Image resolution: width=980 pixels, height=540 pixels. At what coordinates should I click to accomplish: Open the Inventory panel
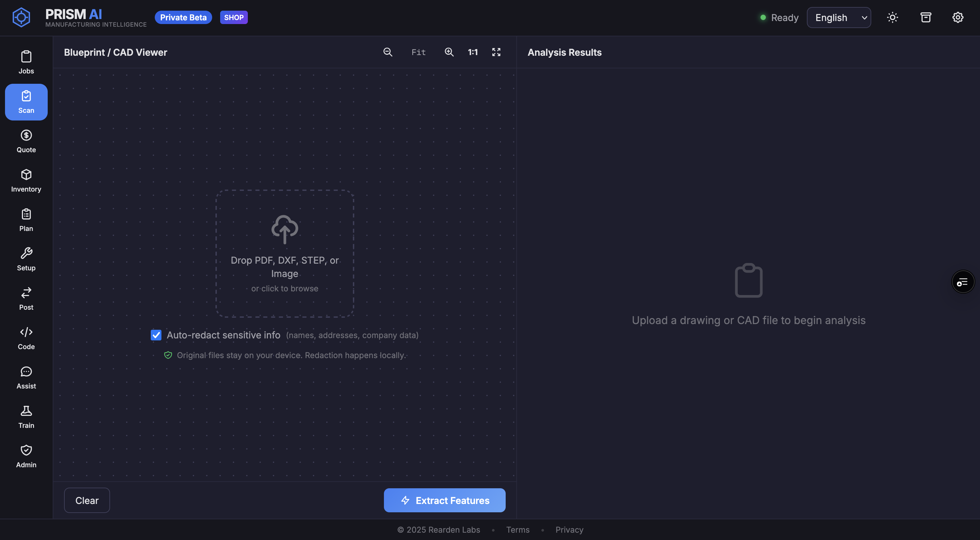(x=26, y=180)
